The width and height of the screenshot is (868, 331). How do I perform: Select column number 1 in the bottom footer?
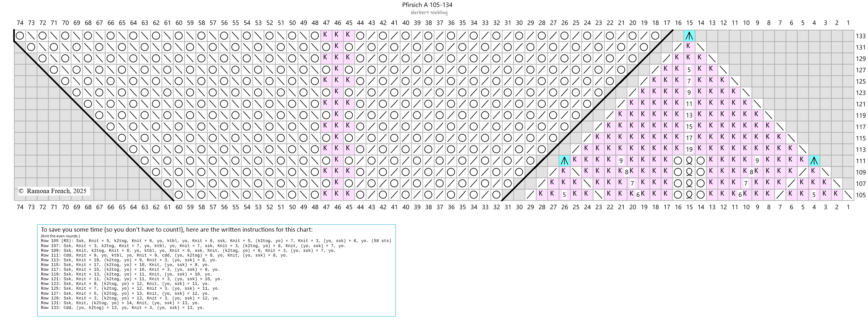[848, 207]
